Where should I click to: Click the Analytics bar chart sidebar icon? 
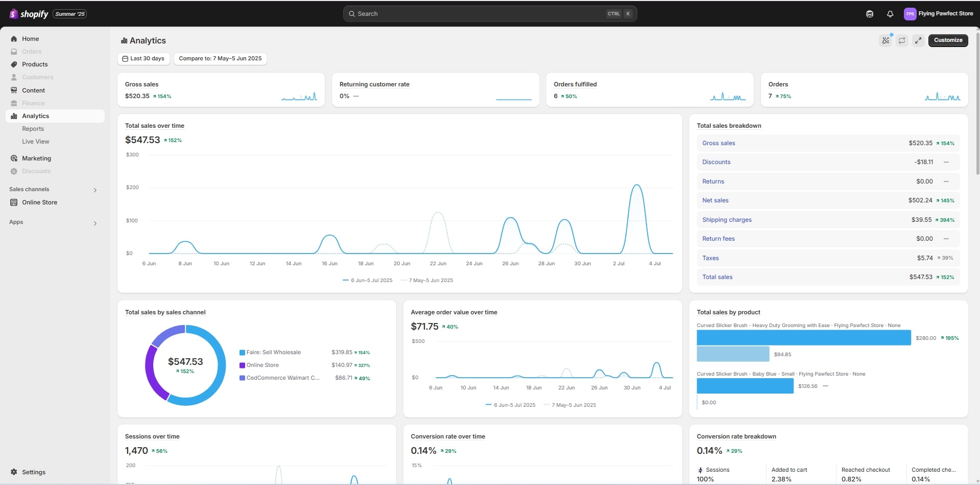[14, 116]
